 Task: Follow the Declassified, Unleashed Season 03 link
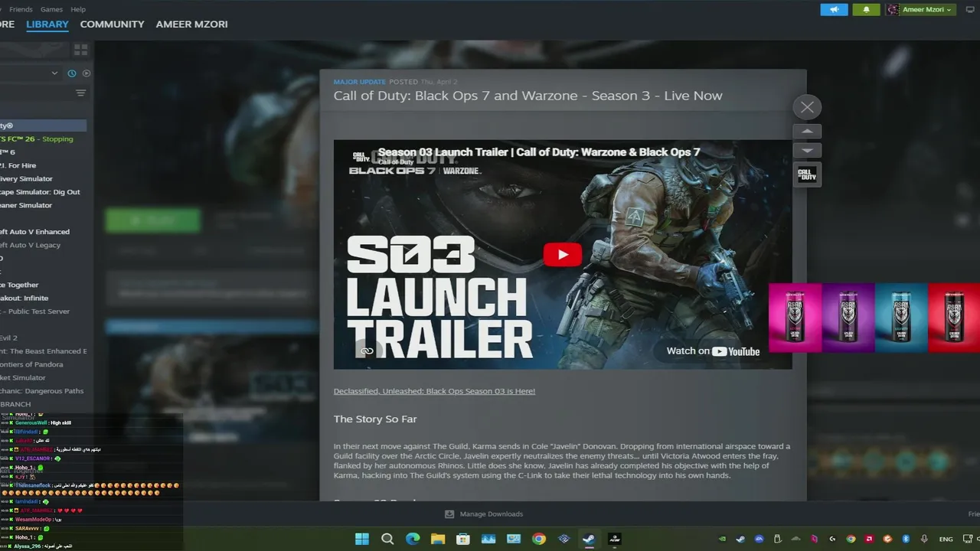(x=434, y=391)
